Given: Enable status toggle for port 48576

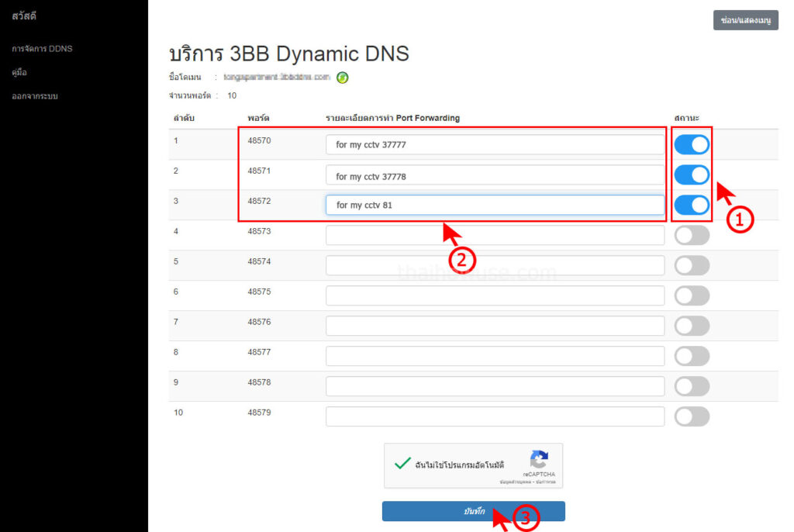Looking at the screenshot, I should click(692, 326).
